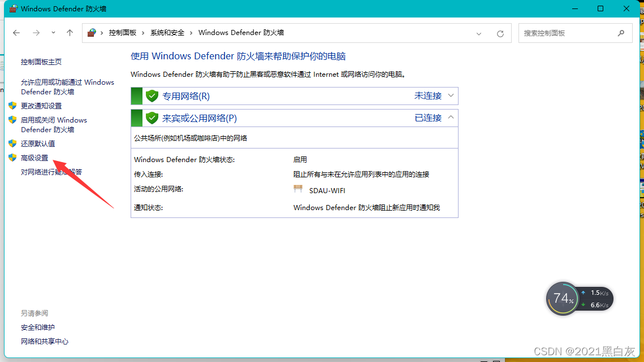Collapse the 来宾或公用网络(P) section chevron
The image size is (644, 362).
[x=451, y=117]
